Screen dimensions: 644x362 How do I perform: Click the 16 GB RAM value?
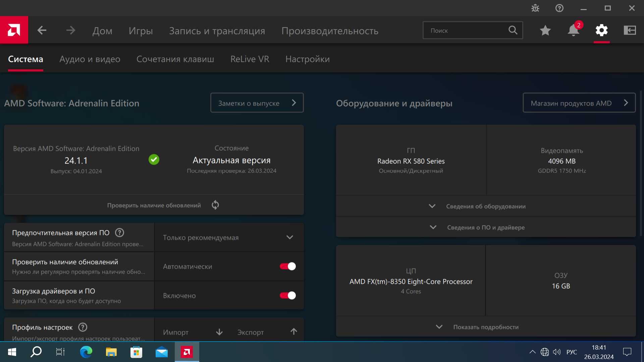561,286
